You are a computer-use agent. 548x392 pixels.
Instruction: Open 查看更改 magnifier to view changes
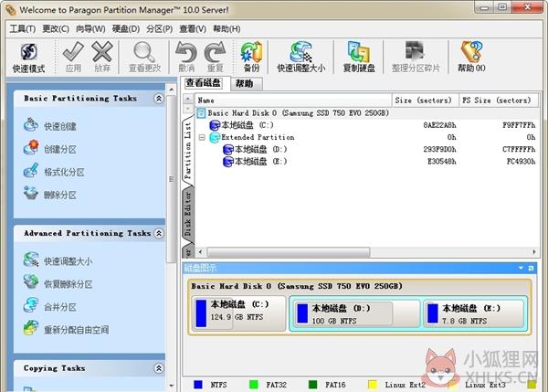(x=144, y=57)
